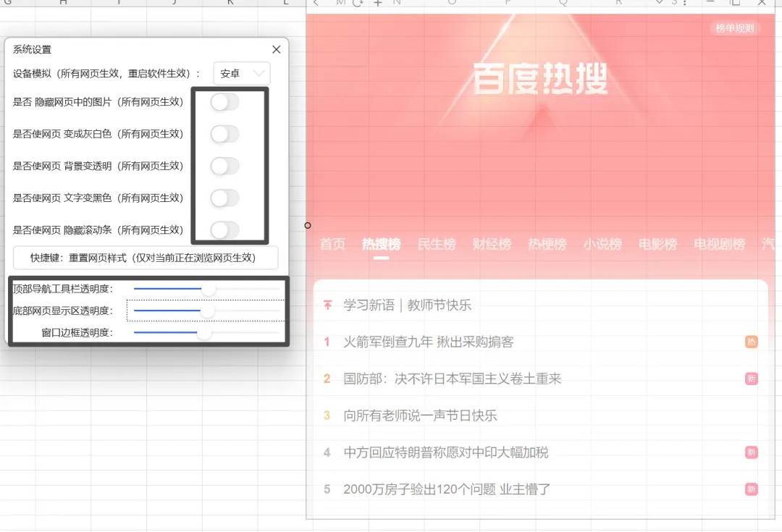Image resolution: width=782 pixels, height=532 pixels.
Task: Enable transparent webpage background (背景变透明) switch
Action: tap(224, 166)
